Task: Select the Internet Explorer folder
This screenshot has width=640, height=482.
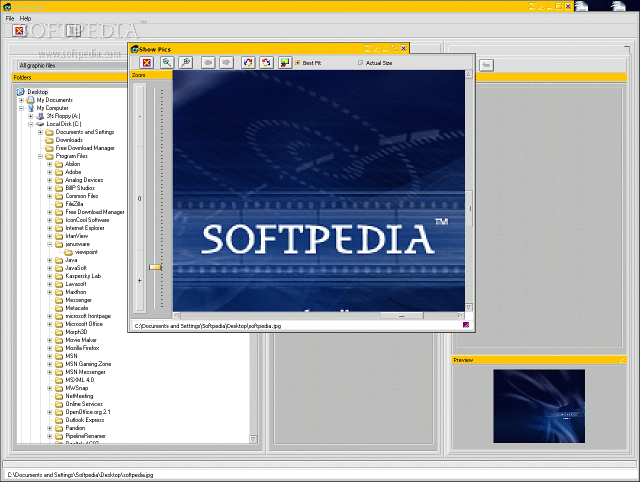Action: tap(85, 228)
